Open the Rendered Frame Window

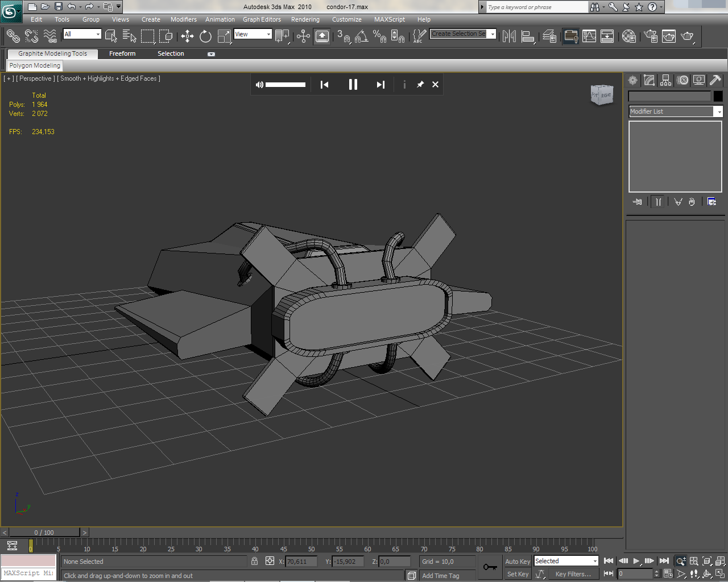[x=669, y=36]
